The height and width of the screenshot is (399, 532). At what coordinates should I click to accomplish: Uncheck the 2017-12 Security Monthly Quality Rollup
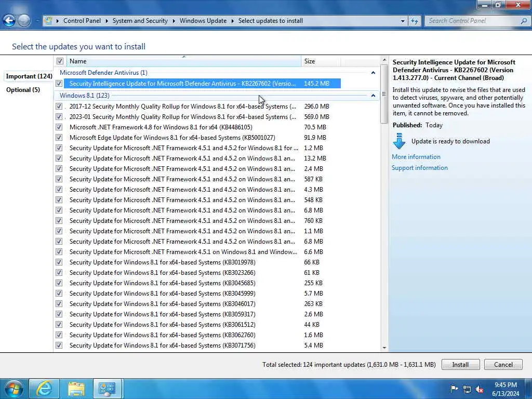tap(59, 106)
